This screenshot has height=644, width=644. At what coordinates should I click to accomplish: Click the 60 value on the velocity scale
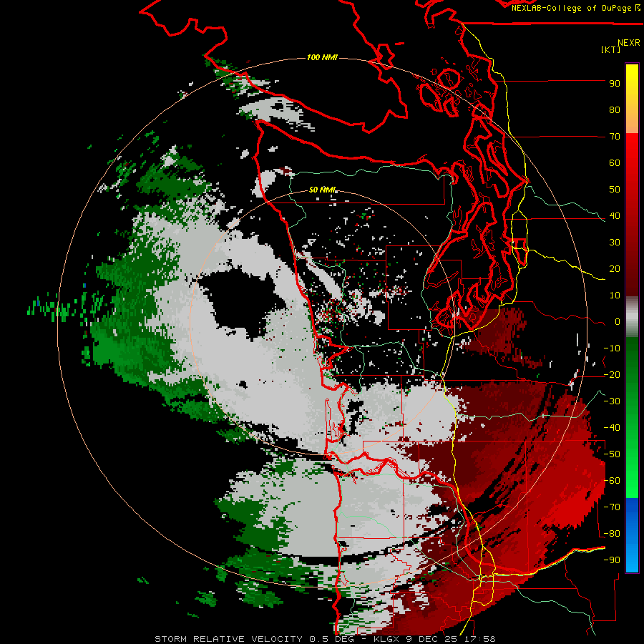coord(615,163)
